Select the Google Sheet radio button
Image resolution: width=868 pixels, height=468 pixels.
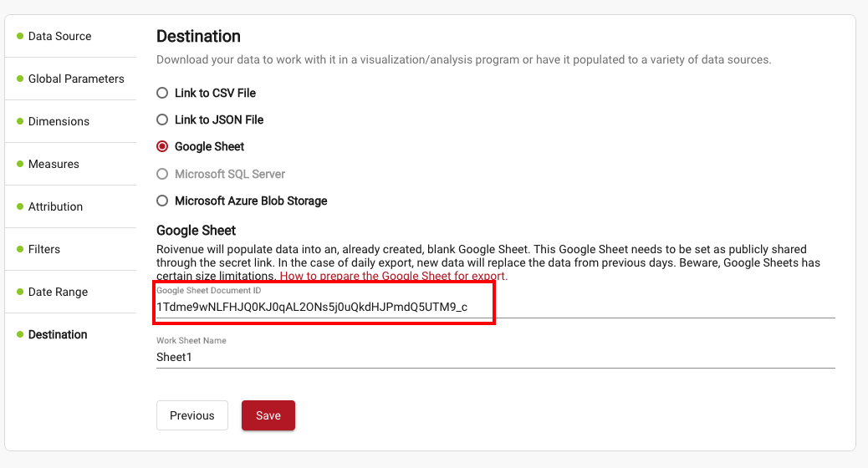[162, 146]
